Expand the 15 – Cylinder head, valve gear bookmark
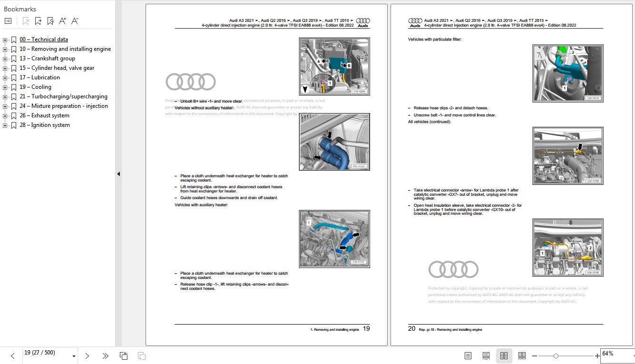The width and height of the screenshot is (635, 364). [x=5, y=68]
